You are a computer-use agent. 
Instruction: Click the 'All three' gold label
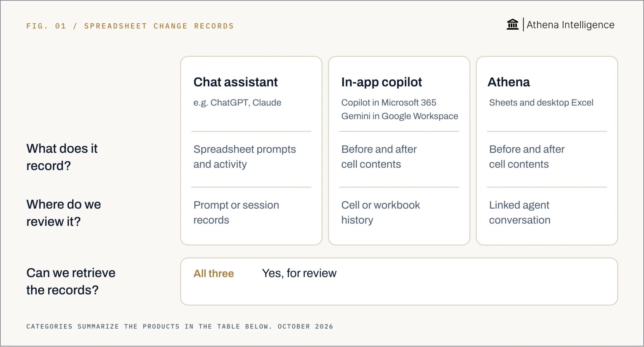click(x=214, y=274)
